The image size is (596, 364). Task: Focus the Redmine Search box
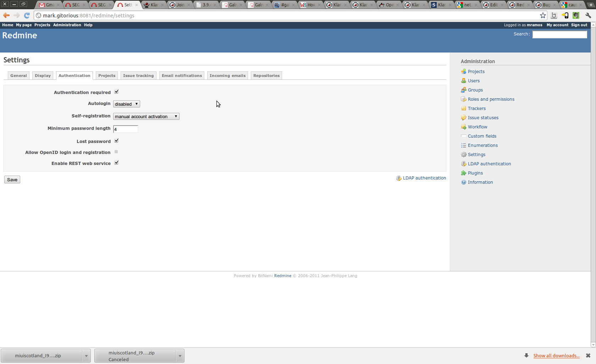tap(559, 34)
